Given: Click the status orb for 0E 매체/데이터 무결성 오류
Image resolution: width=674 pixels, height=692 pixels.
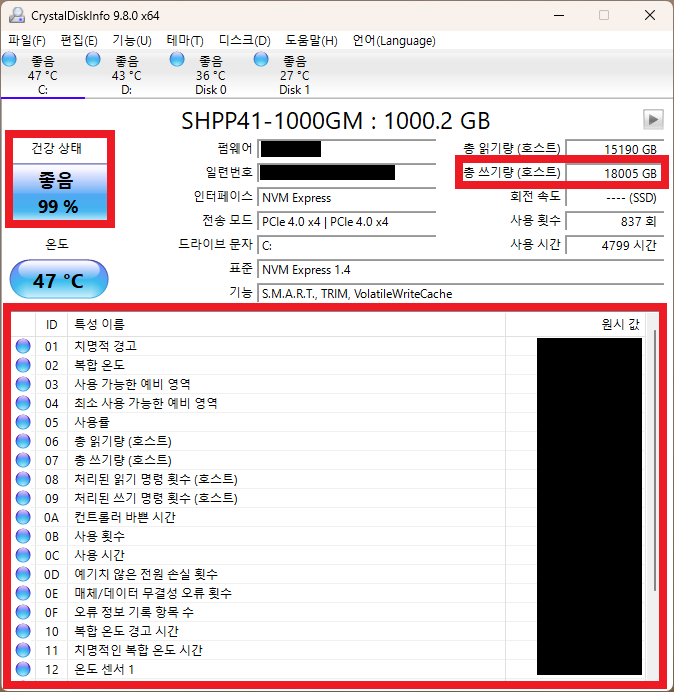Looking at the screenshot, I should point(23,593).
